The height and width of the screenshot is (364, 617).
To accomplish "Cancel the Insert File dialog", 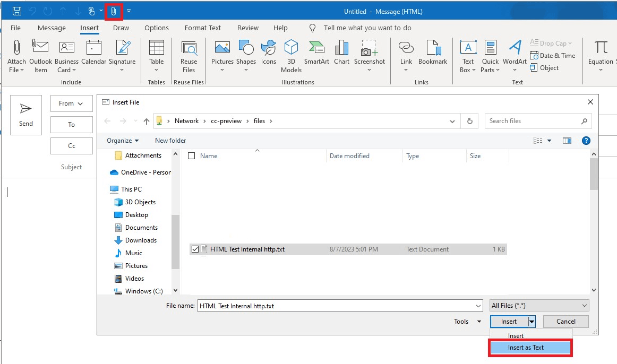I will tap(566, 322).
